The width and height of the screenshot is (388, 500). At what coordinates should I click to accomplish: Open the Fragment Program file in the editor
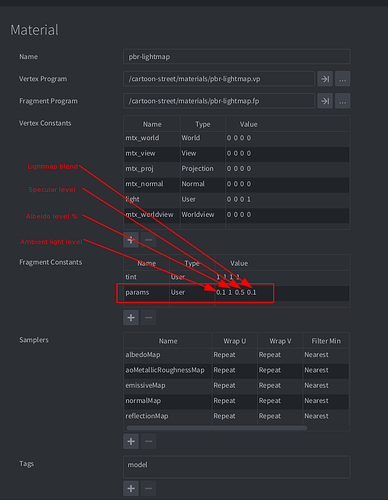coord(325,101)
